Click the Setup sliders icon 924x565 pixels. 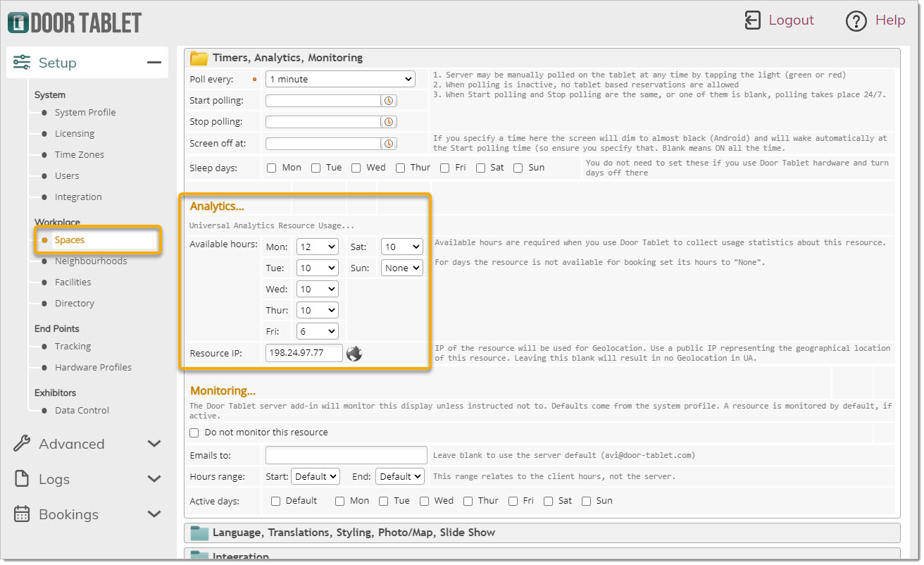point(22,63)
